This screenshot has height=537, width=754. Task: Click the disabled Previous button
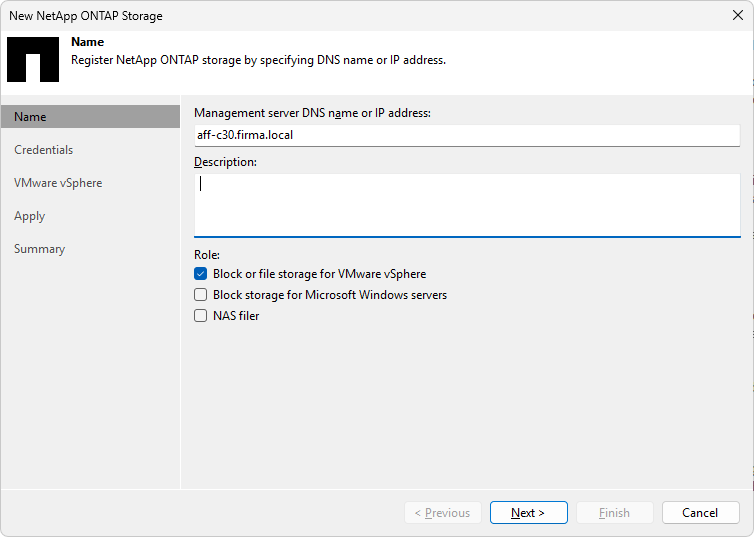(443, 513)
